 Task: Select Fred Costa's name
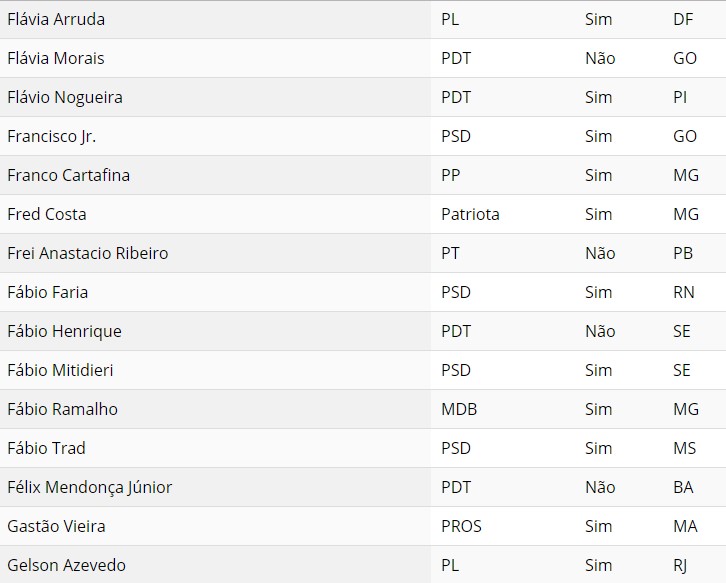[47, 214]
